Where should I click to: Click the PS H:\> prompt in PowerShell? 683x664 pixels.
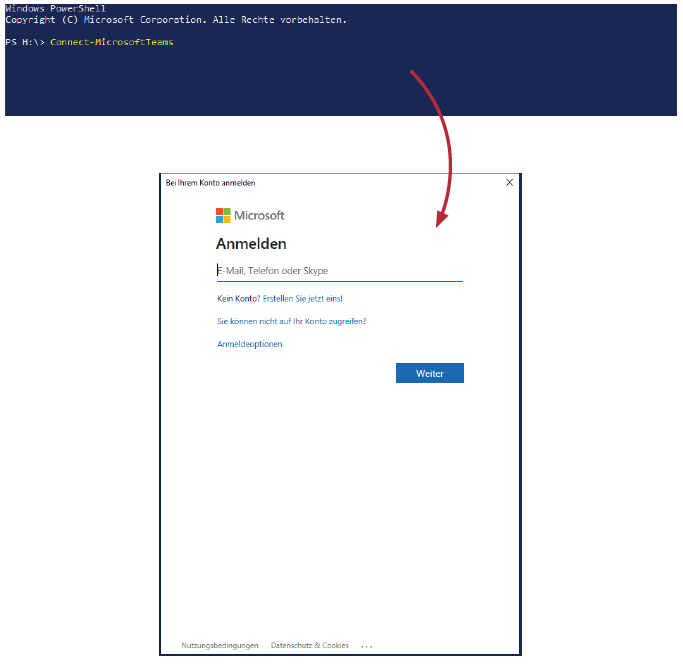(25, 42)
